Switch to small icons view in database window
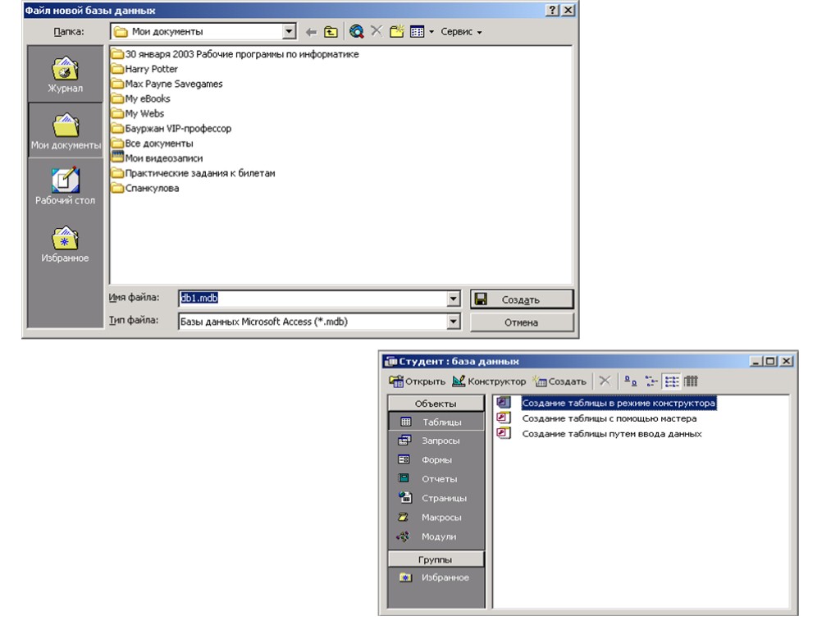 point(651,381)
